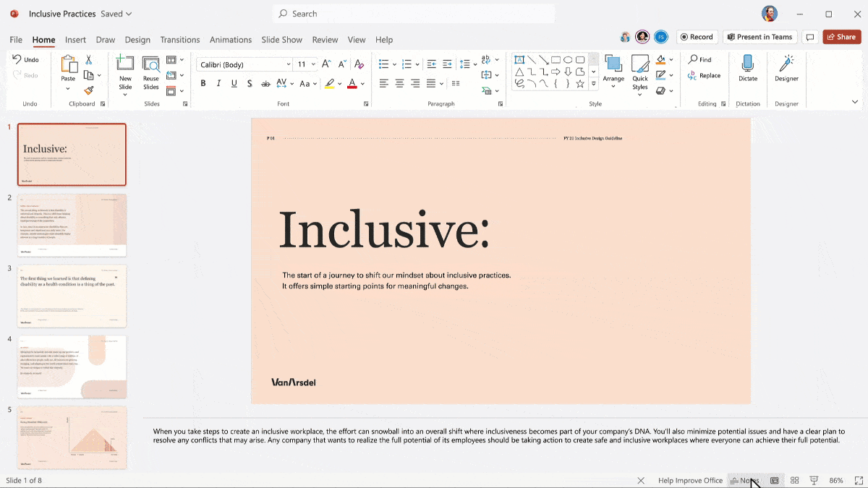The image size is (868, 488).
Task: Click the Increase Font Size icon
Action: pos(326,64)
